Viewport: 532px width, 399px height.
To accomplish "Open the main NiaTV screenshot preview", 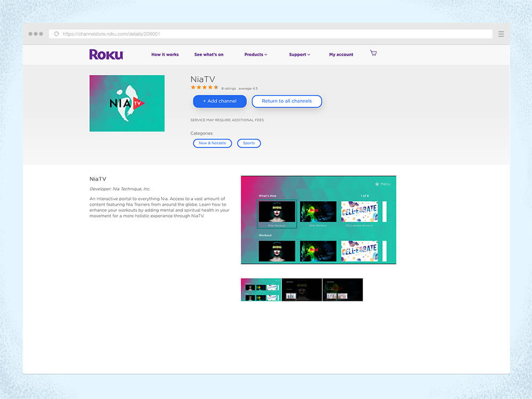I will pyautogui.click(x=318, y=220).
